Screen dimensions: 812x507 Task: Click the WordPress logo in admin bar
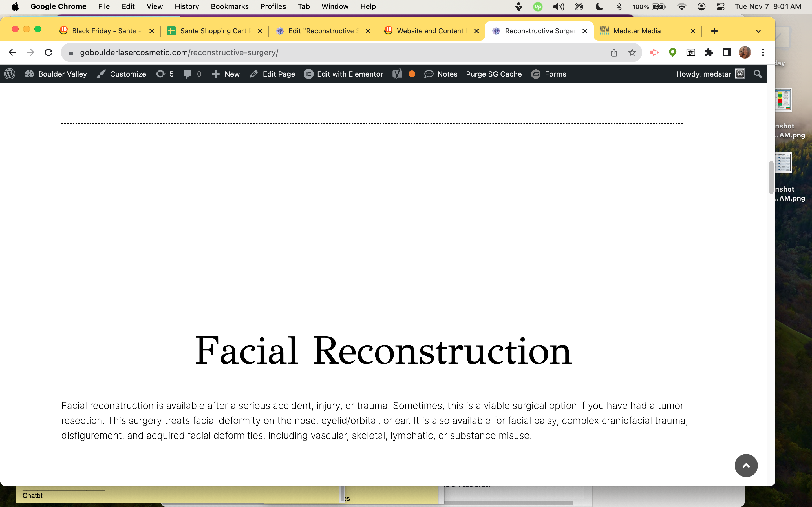[x=10, y=74]
